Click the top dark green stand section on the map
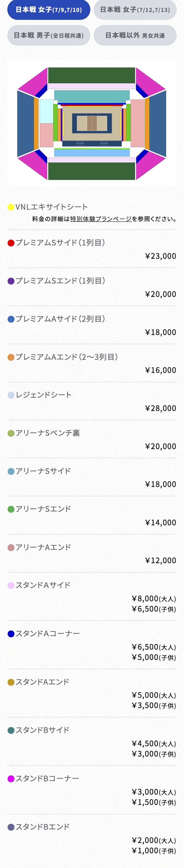Viewport: 184px width, 868px height. coord(92,75)
